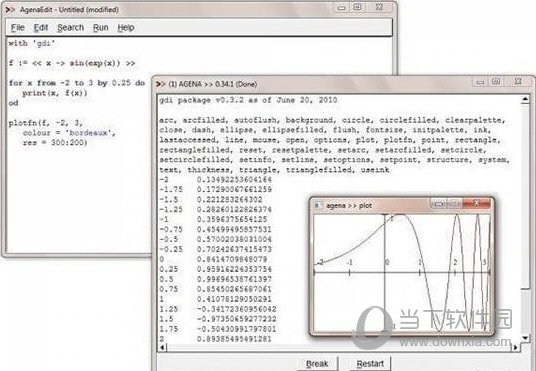536x371 pixels.
Task: Minimize the agena plot window
Action: pyautogui.click(x=439, y=203)
